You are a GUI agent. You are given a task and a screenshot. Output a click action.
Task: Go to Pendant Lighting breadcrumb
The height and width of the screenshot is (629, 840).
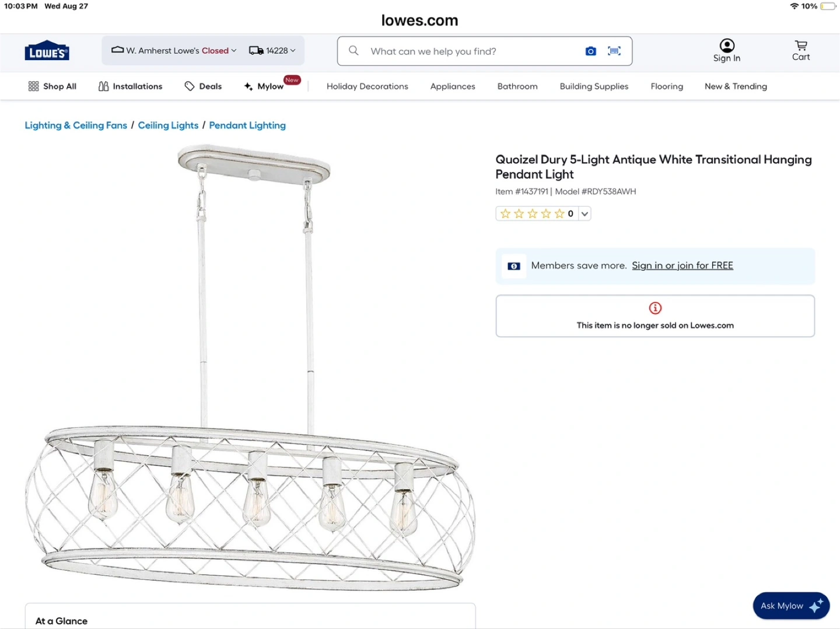point(247,125)
